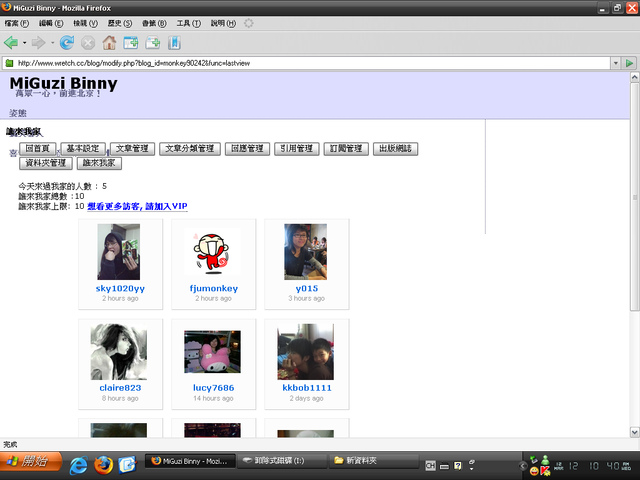Open kkbob1111 visitor photo
This screenshot has width=640, height=480.
coord(306,351)
